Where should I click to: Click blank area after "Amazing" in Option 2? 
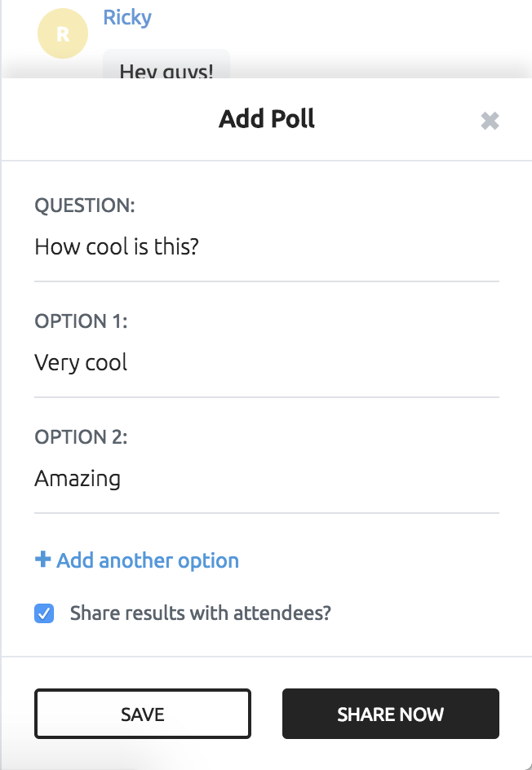309,478
